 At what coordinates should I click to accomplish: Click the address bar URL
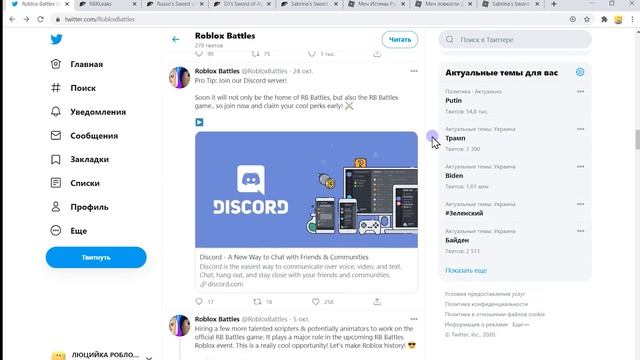(99, 19)
